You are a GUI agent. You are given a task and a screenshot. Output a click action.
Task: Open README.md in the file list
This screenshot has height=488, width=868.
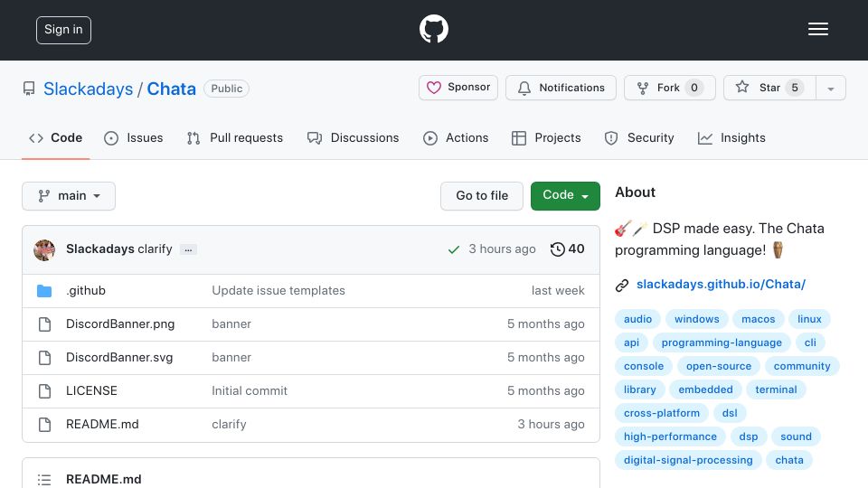point(102,425)
